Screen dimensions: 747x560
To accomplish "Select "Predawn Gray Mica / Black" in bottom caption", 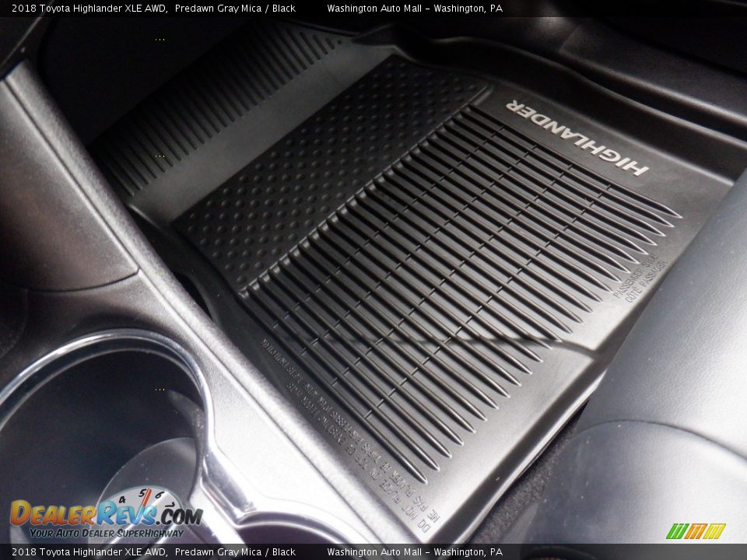I will click(x=235, y=552).
